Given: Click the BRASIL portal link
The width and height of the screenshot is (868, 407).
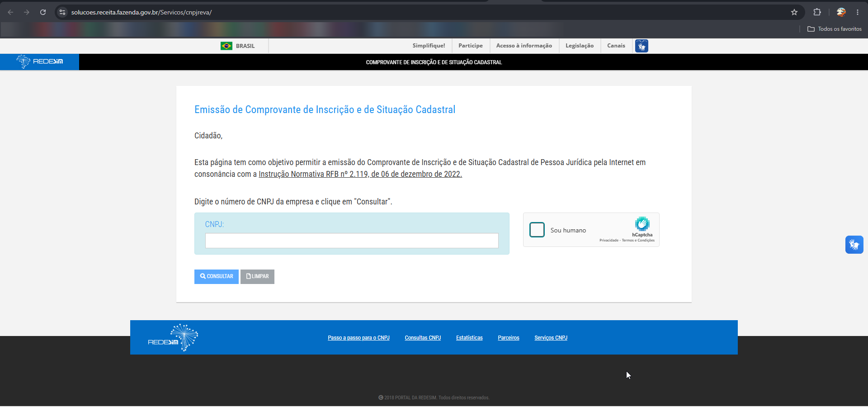Looking at the screenshot, I should point(245,46).
